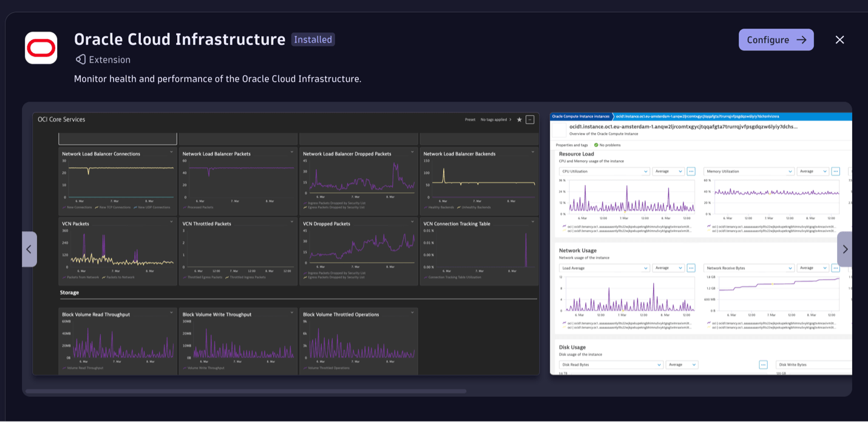Open the Disk Write Bytes dropdown
868x424 pixels.
pos(814,365)
